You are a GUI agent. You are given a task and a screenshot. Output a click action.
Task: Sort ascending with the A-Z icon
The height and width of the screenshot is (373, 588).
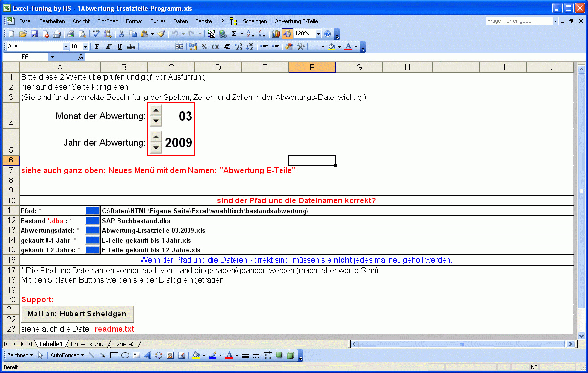[250, 34]
